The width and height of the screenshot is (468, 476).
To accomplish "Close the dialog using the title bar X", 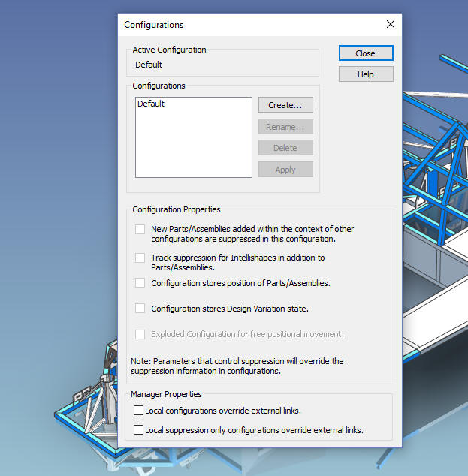I will 390,24.
